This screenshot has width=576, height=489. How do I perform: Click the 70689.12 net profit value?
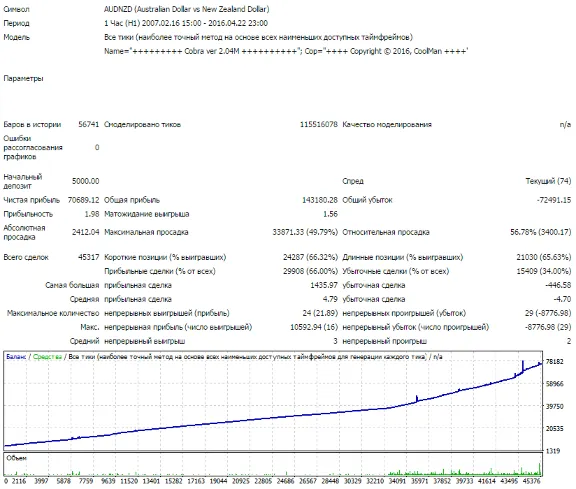[83, 200]
